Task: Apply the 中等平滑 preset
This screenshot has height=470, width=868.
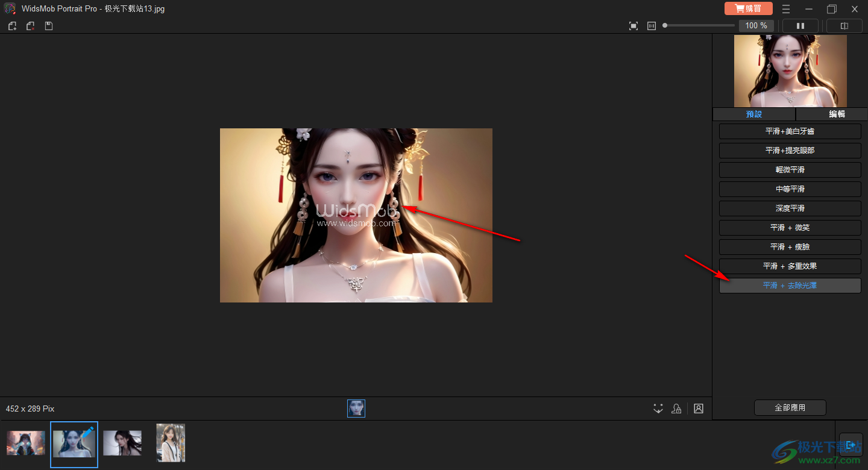Action: [790, 189]
